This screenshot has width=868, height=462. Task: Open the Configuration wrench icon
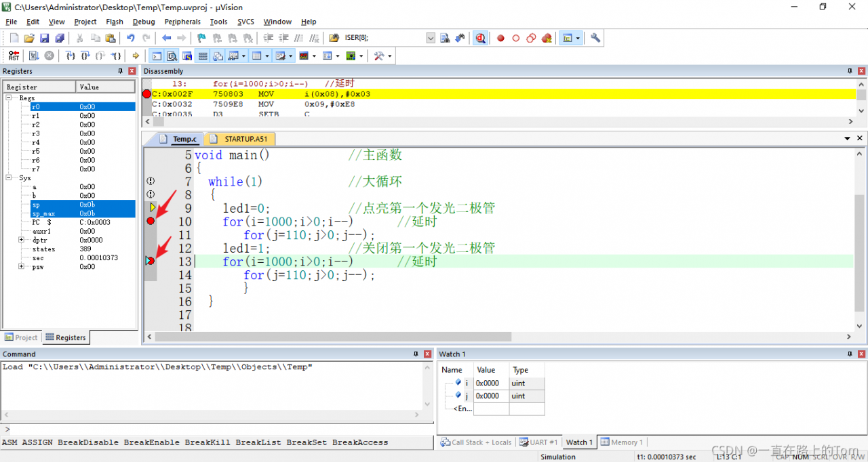[x=595, y=39]
